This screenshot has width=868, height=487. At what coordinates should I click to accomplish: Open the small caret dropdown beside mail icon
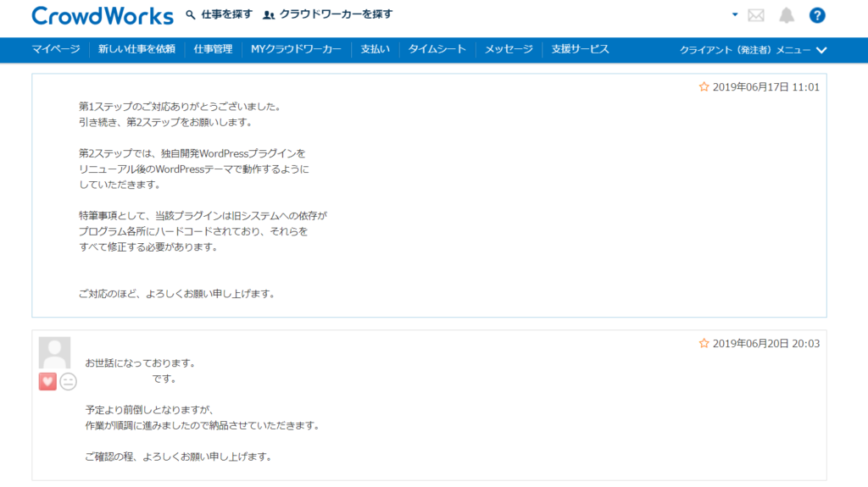coord(735,14)
